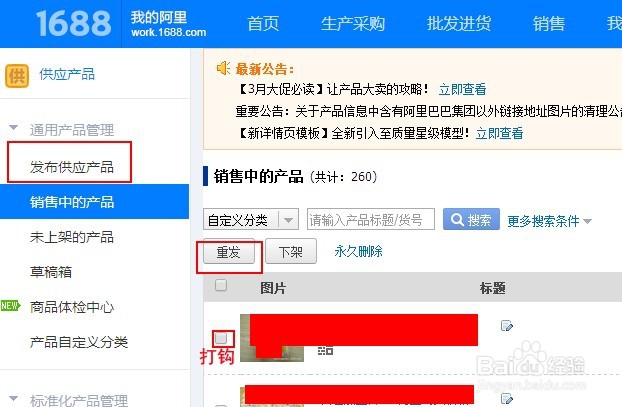
Task: Click the 永久删除 link
Action: tap(358, 251)
